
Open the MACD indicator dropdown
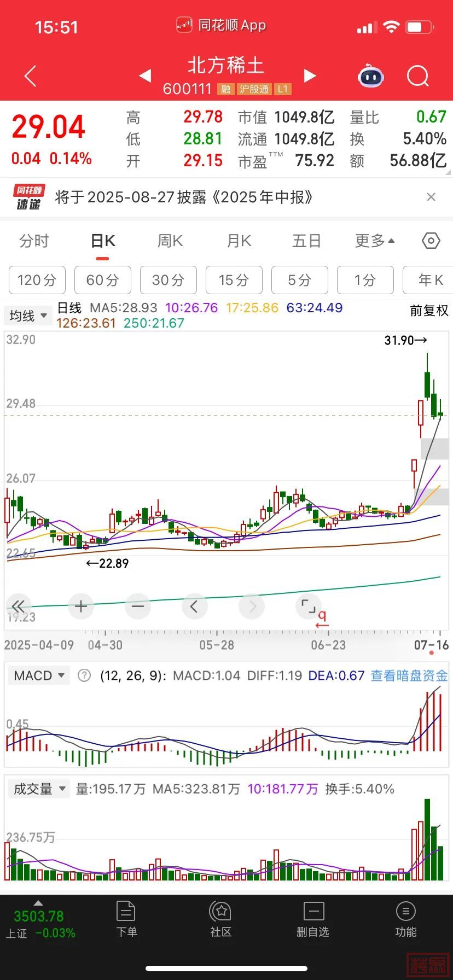click(39, 675)
